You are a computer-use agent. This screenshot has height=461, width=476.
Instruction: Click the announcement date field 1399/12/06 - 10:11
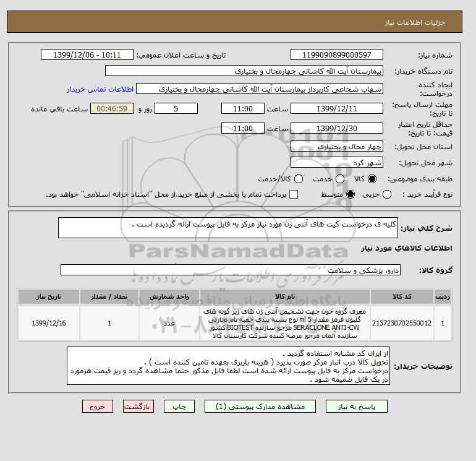(x=87, y=54)
